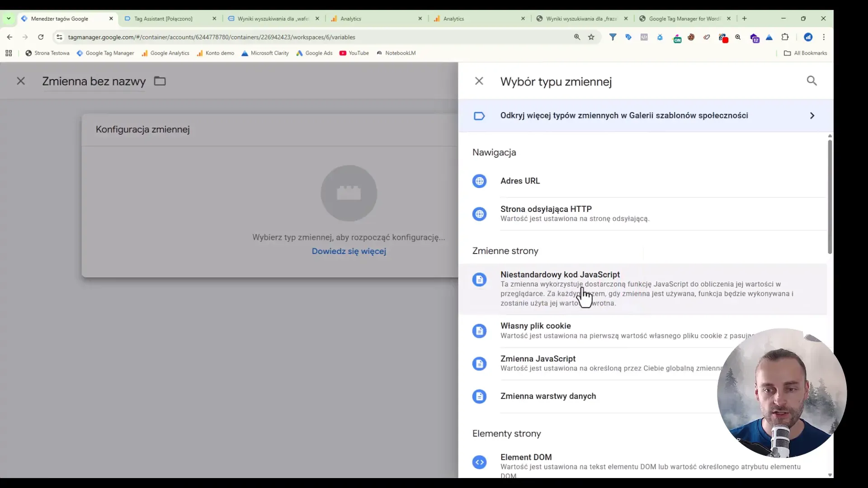Open Chrome three-dot menu

tap(824, 37)
